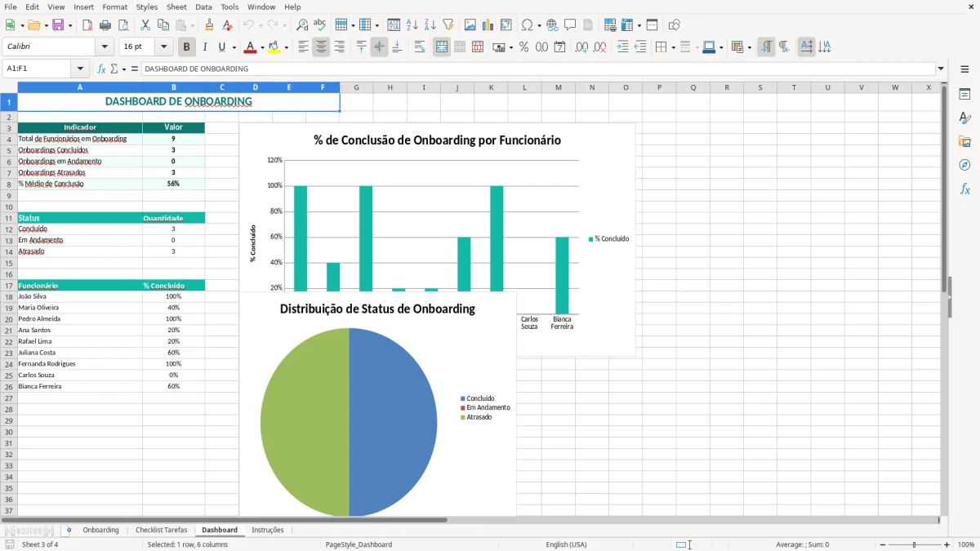Apply the yellow highlighting color
This screenshot has height=551, width=980.
point(274,47)
